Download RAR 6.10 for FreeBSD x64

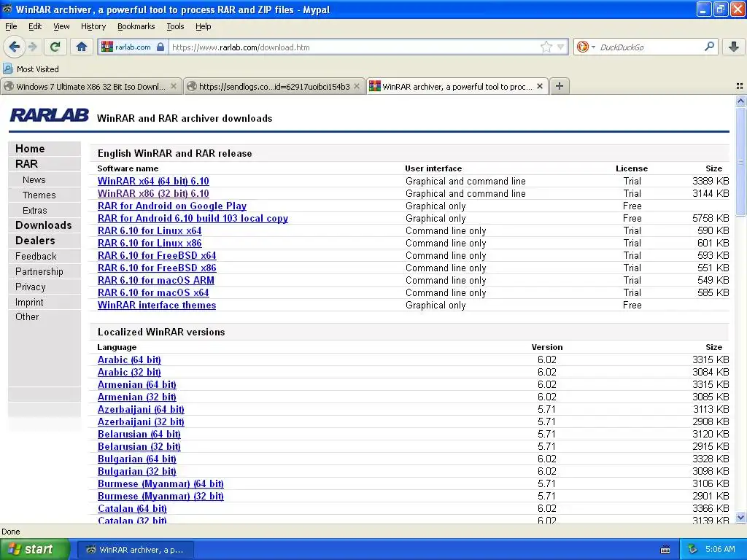[157, 255]
